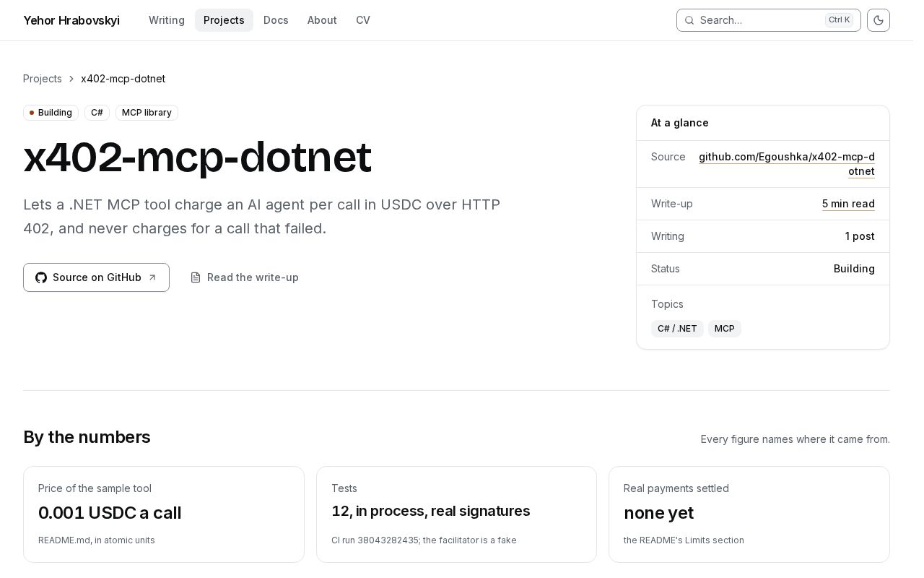Click the external arrow on Source on GitHub
This screenshot has width=924, height=578.
(152, 277)
